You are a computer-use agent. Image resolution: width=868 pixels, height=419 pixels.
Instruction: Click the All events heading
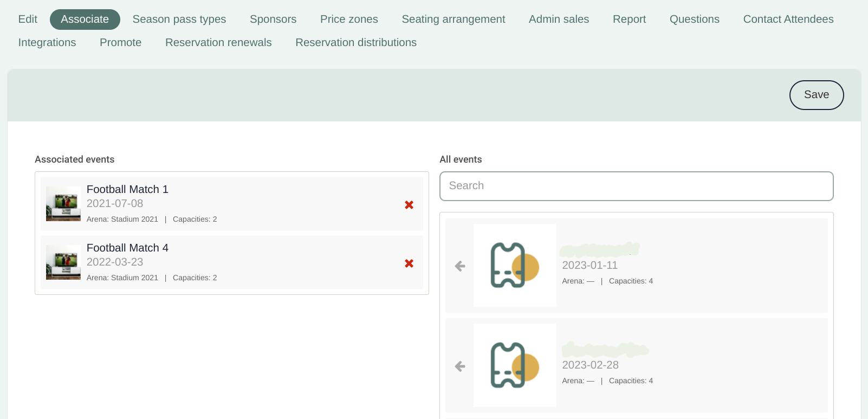pyautogui.click(x=461, y=159)
